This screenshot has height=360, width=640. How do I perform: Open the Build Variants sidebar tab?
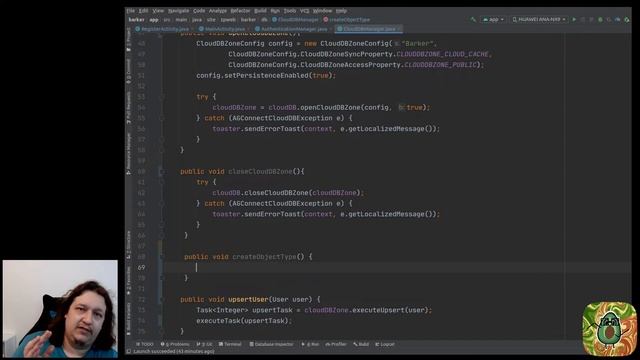(x=129, y=318)
